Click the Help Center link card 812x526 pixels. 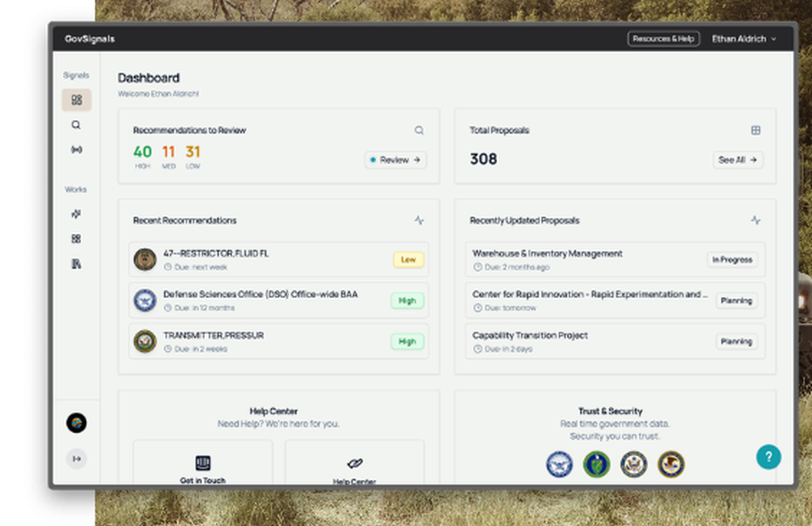pos(355,463)
